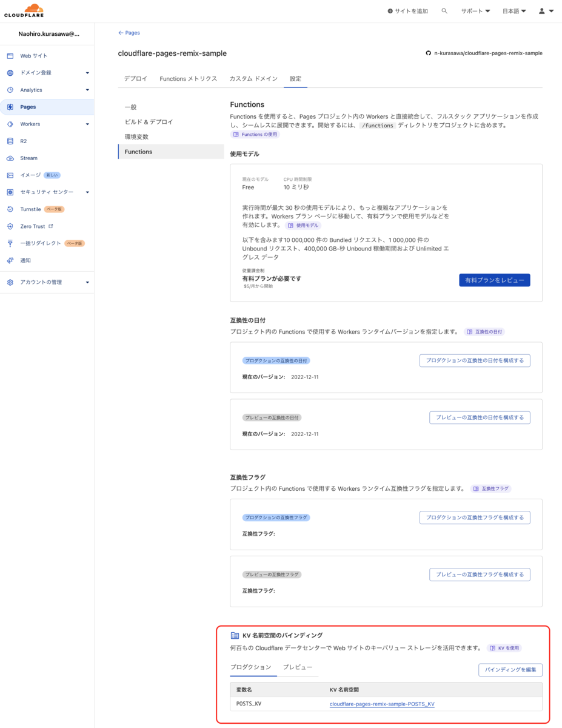Open the 日本語 language dropdown
562x728 pixels.
coord(514,11)
